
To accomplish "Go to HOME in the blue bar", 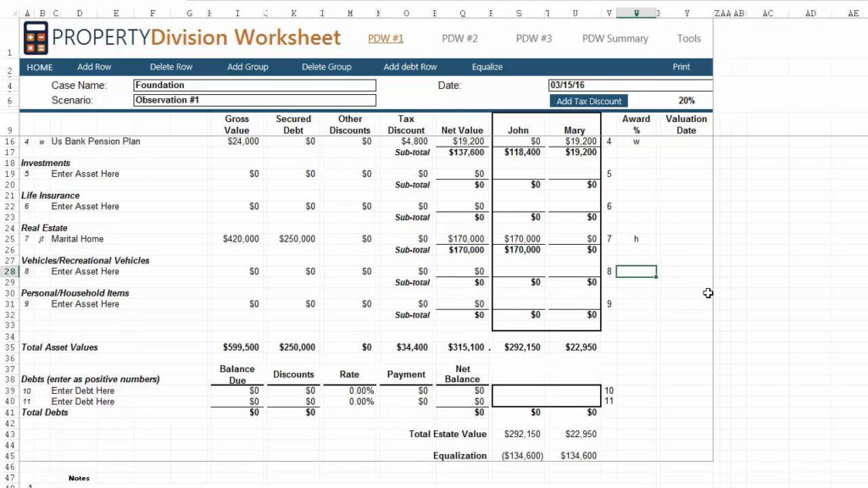I will (x=40, y=67).
